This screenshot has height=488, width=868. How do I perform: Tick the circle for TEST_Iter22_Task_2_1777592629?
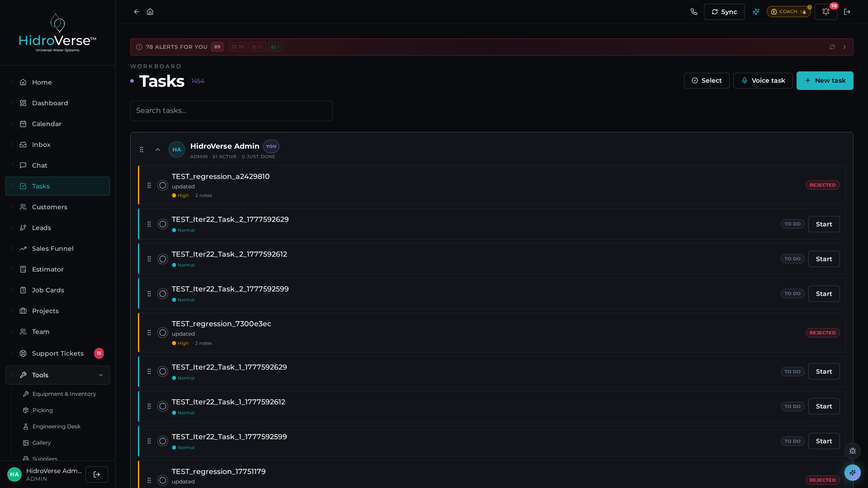coord(163,224)
